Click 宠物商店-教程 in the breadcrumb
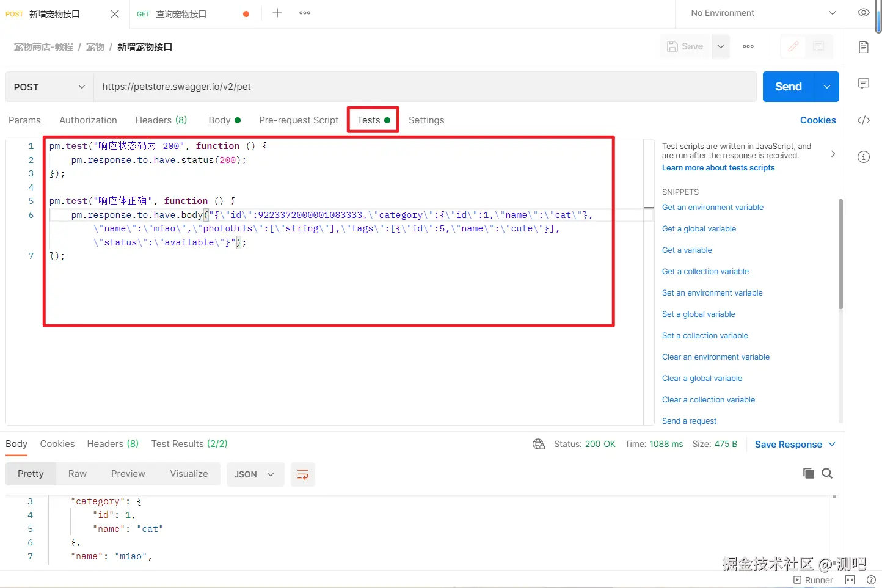 pos(43,47)
